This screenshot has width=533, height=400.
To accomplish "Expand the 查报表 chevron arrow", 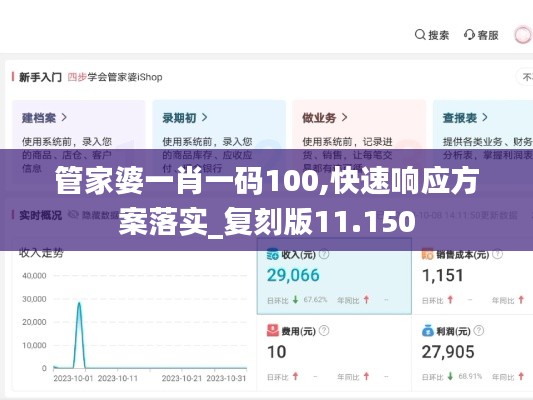I will 485,118.
